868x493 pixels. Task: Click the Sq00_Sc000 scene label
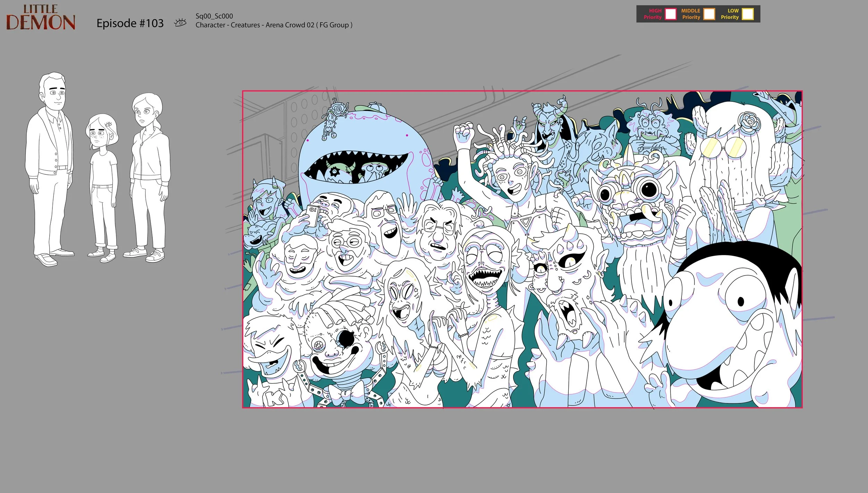point(214,16)
